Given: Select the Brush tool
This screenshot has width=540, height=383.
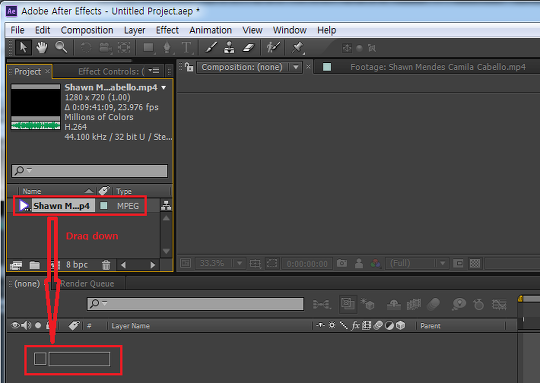Looking at the screenshot, I should tap(211, 48).
